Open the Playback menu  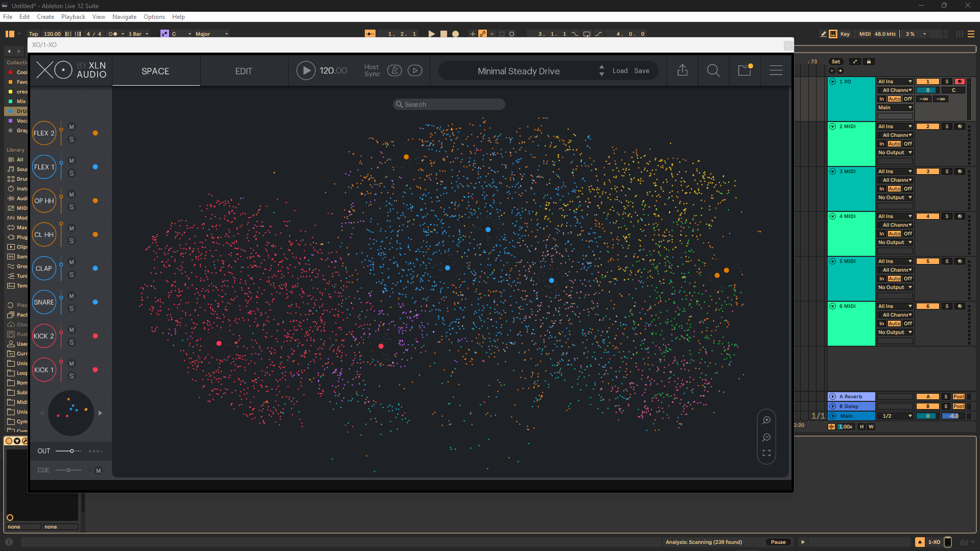click(x=73, y=17)
